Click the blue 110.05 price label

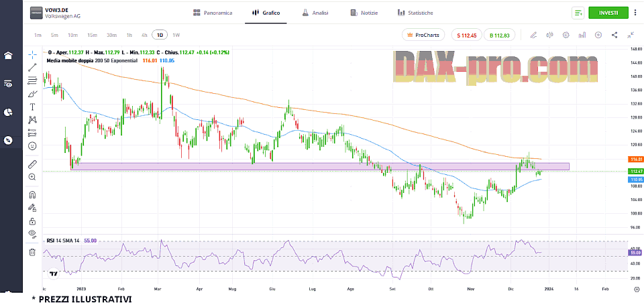pyautogui.click(x=635, y=180)
